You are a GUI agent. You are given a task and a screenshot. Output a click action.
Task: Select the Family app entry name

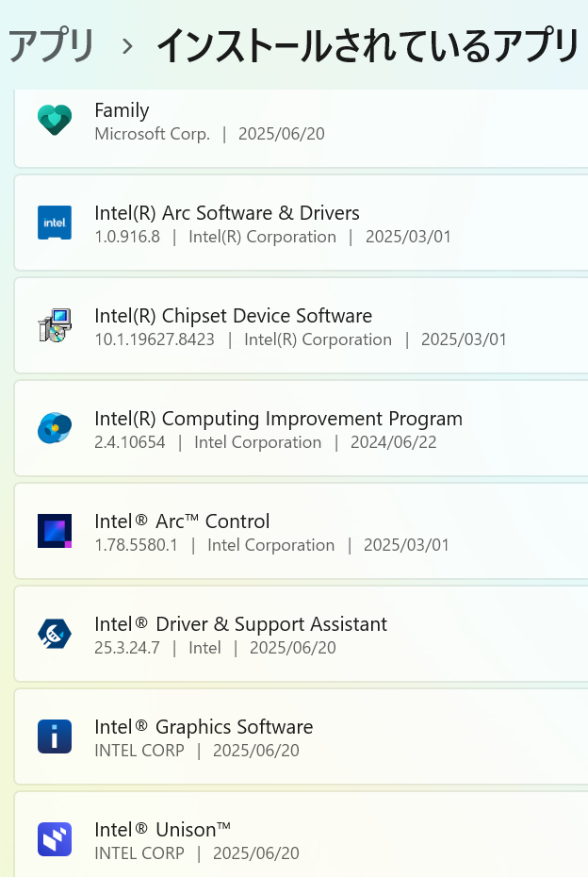pos(122,110)
